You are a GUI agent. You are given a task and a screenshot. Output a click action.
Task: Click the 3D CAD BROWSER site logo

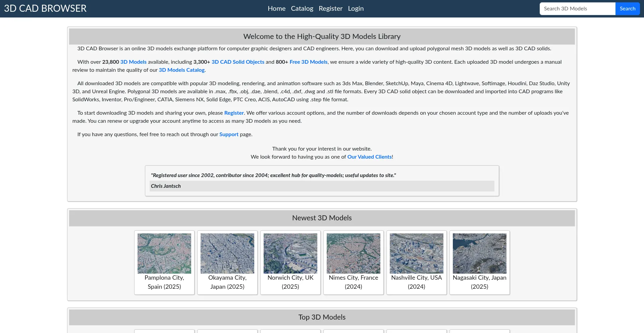coord(45,8)
